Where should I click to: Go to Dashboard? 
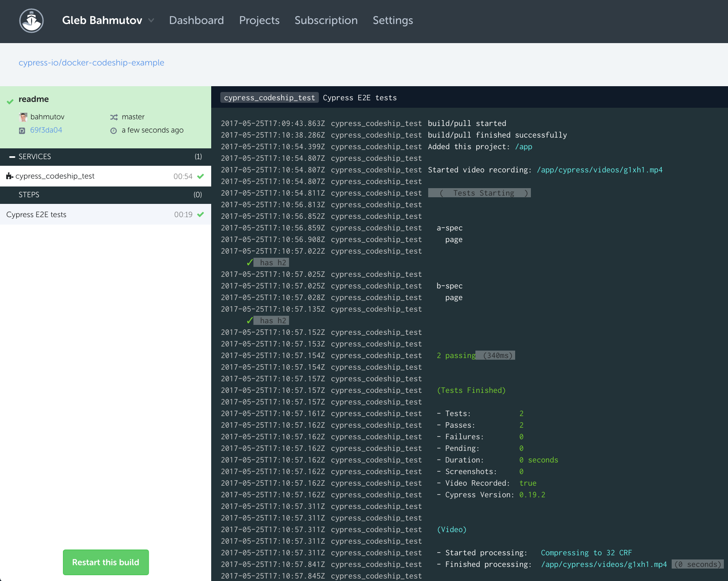click(x=196, y=20)
